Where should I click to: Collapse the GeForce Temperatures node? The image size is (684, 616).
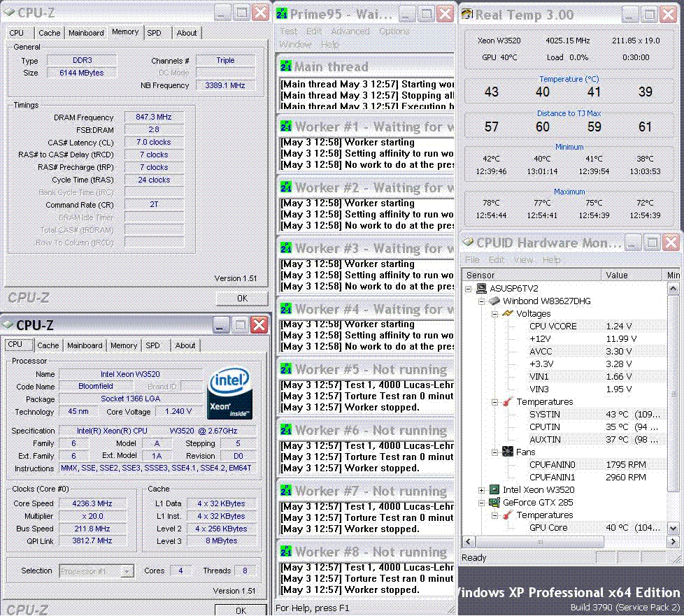tap(494, 515)
